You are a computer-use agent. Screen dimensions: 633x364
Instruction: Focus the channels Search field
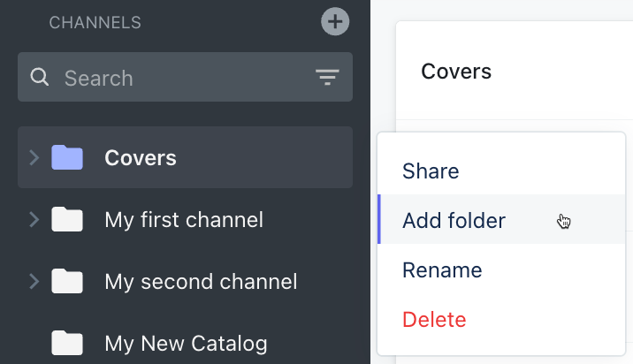(x=177, y=78)
